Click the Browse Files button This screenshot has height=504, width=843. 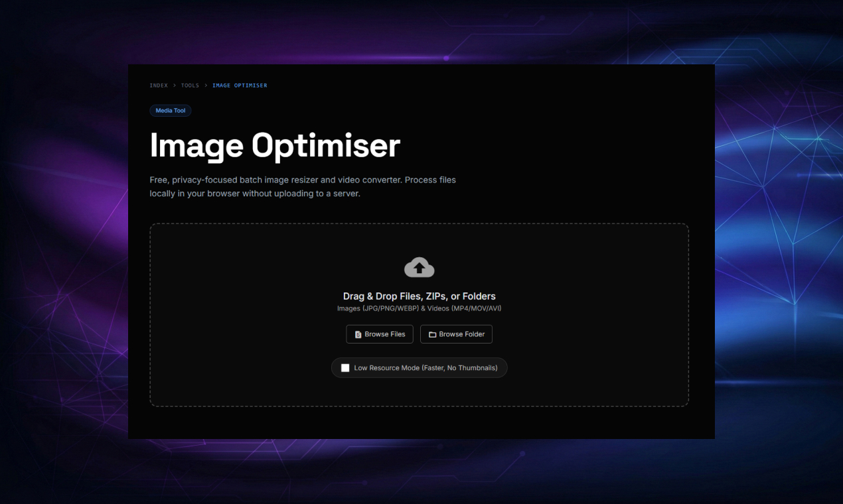[x=380, y=334]
